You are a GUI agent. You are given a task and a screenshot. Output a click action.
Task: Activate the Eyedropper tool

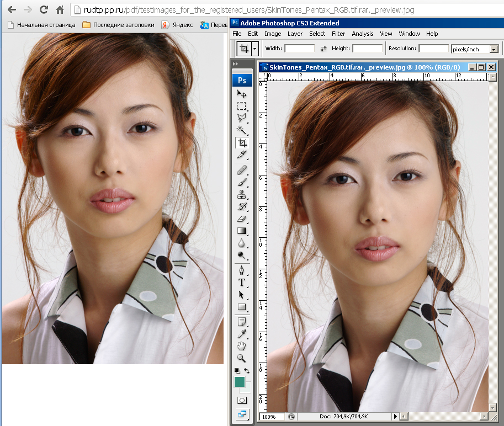(x=242, y=334)
